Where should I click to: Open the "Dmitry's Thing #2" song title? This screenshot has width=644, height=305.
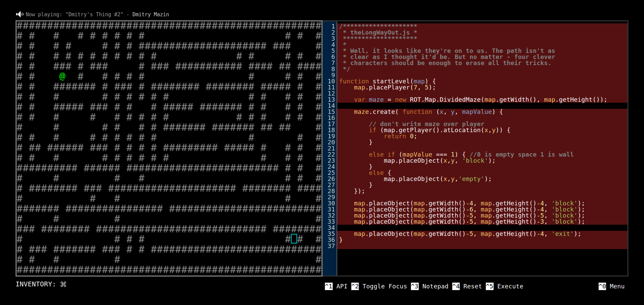94,15
